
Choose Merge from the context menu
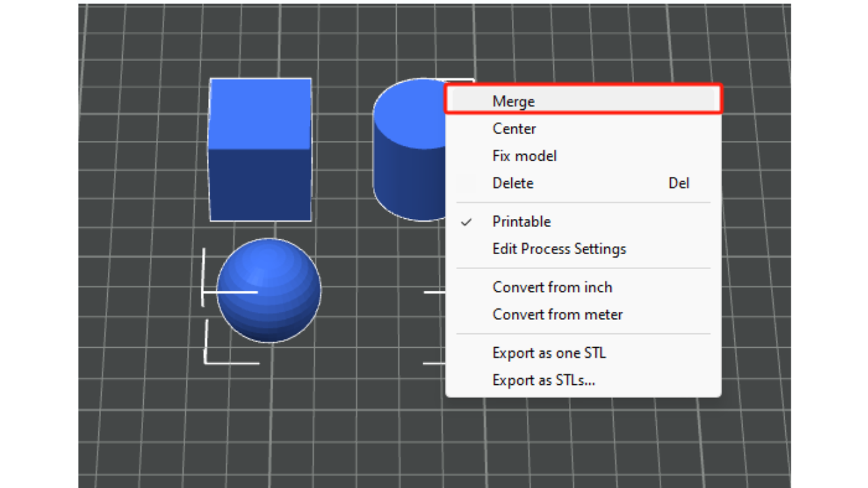tap(514, 102)
